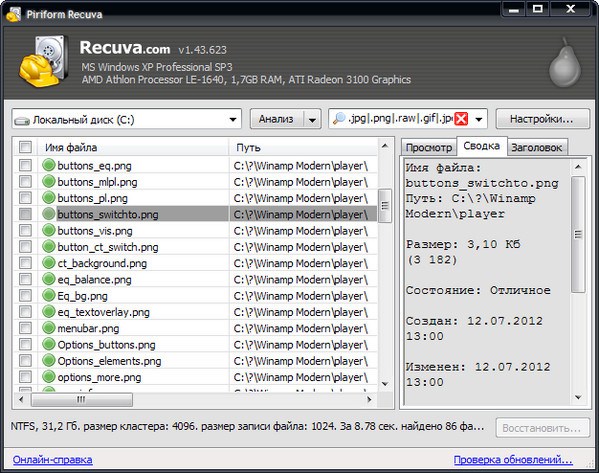This screenshot has width=599, height=473.
Task: Click the green status icon for buttons_mlpl.png
Action: [x=49, y=181]
